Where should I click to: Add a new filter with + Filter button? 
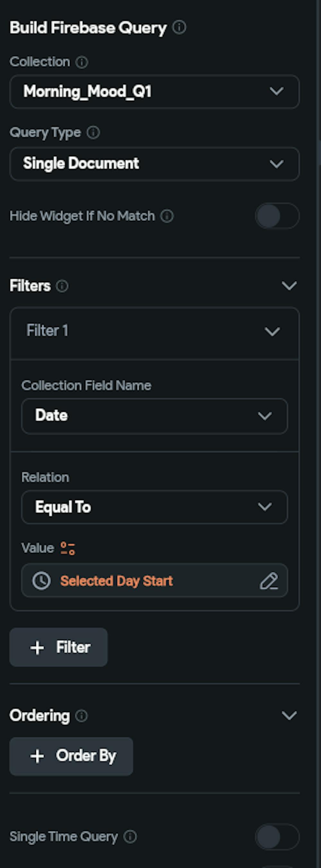pyautogui.click(x=58, y=647)
